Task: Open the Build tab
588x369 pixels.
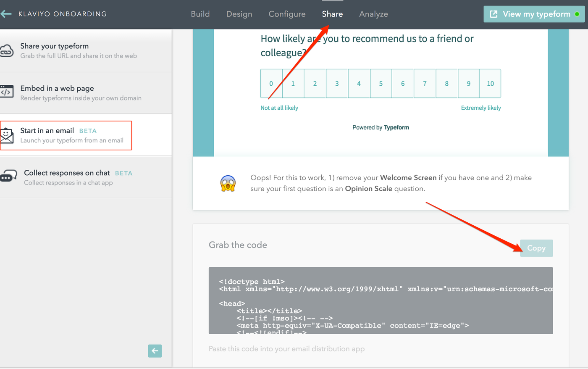Action: tap(200, 14)
